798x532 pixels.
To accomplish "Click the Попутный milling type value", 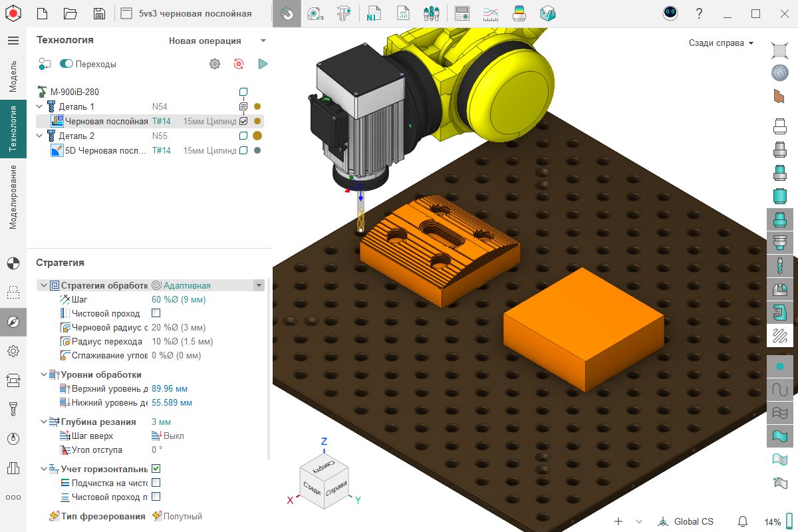I will [x=182, y=516].
